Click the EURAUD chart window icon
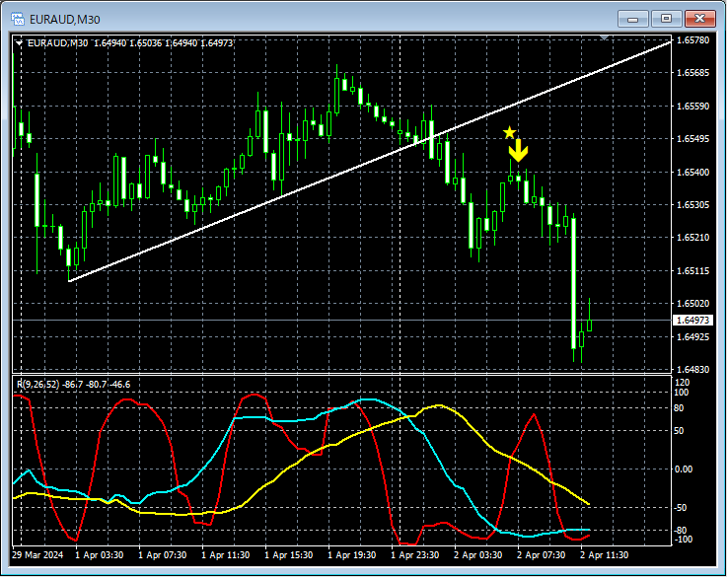Image resolution: width=728 pixels, height=578 pixels. click(x=17, y=19)
